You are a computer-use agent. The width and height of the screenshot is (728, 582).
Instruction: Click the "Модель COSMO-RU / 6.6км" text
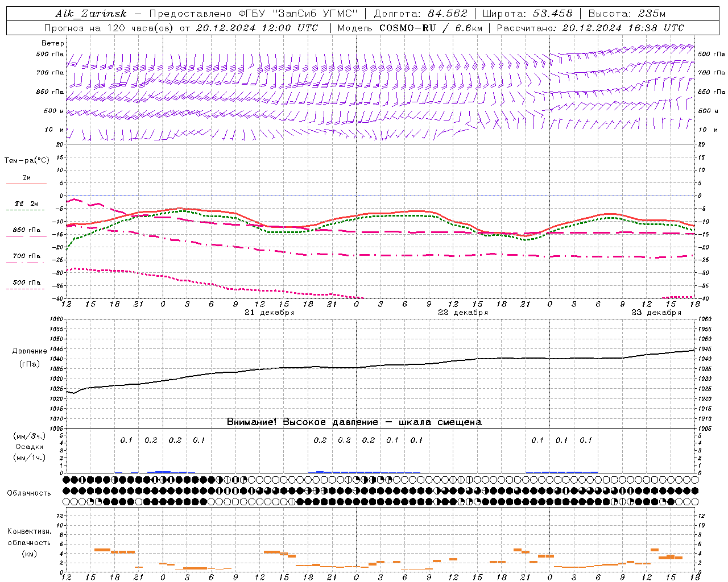(x=409, y=28)
